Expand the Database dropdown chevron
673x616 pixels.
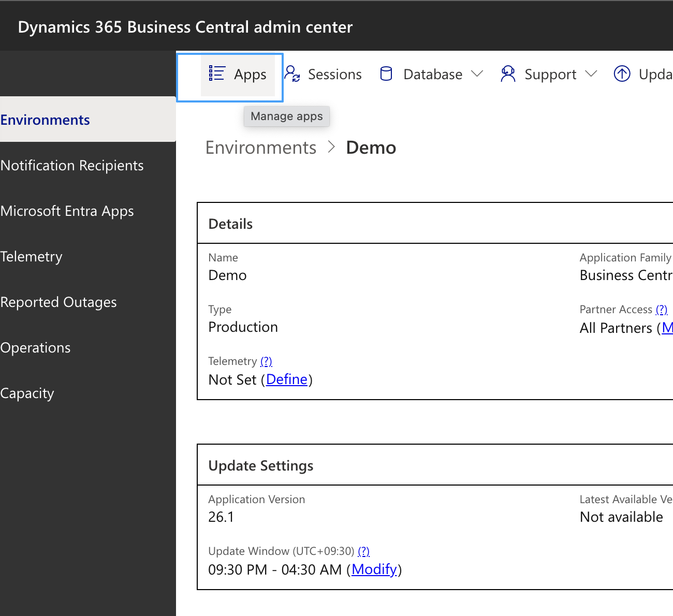coord(478,74)
